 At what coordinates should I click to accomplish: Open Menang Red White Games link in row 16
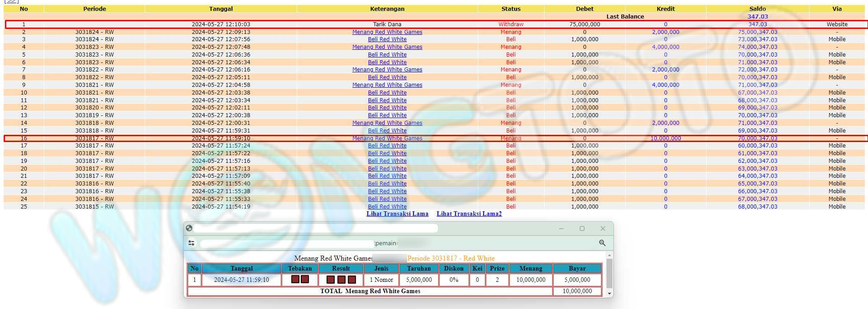coord(387,138)
